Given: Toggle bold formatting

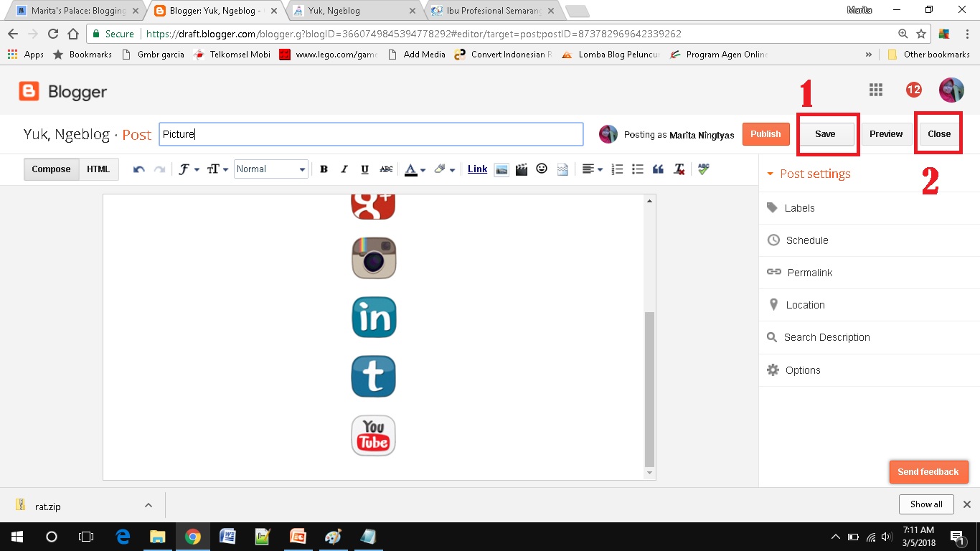Looking at the screenshot, I should (324, 169).
